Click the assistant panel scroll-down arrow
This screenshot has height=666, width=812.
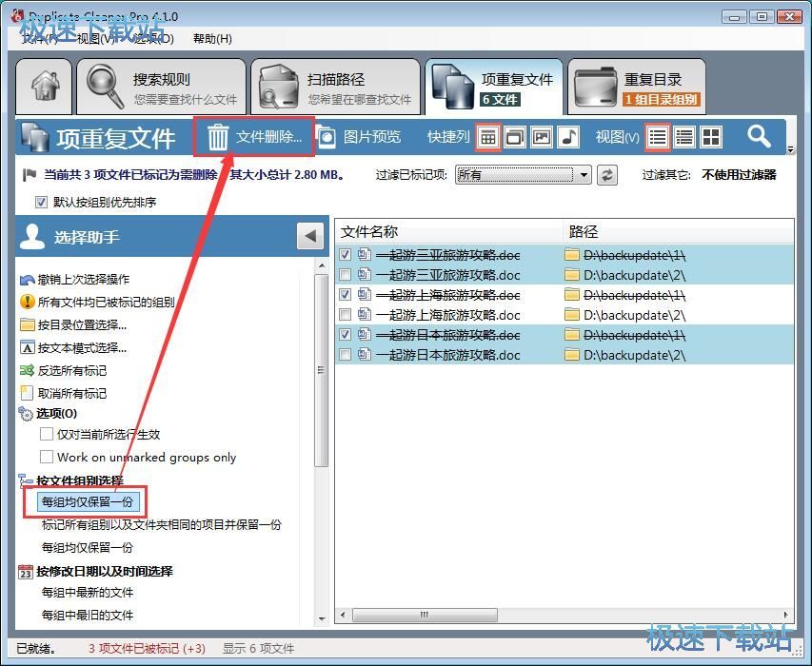coord(322,619)
